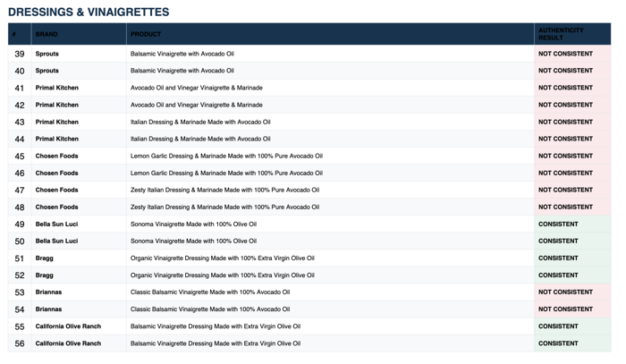Click NOT CONSISTENT result in row 46
This screenshot has height=364, width=626.
click(x=565, y=174)
